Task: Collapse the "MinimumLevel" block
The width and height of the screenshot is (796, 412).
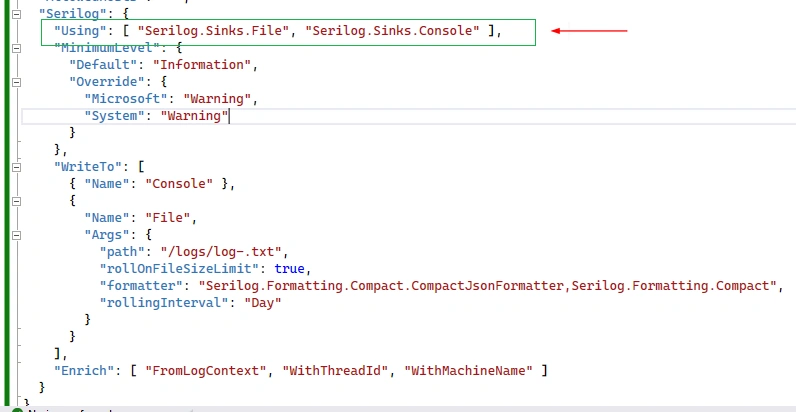Action: coord(16,48)
